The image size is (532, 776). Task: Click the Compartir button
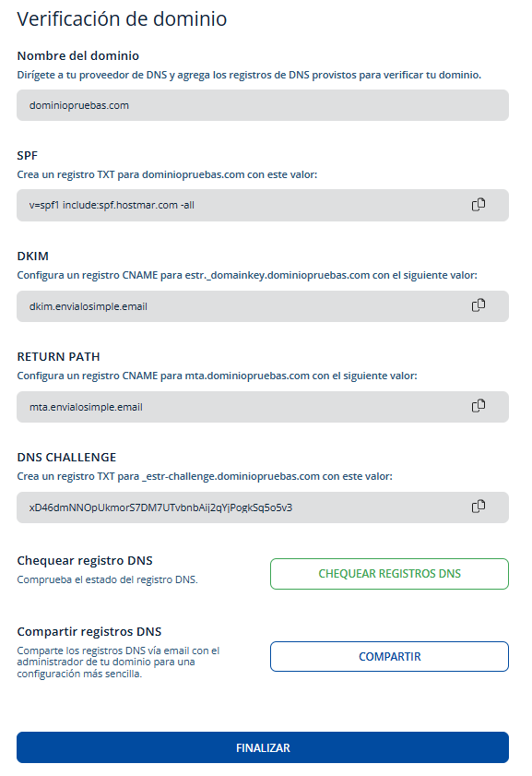click(x=389, y=656)
